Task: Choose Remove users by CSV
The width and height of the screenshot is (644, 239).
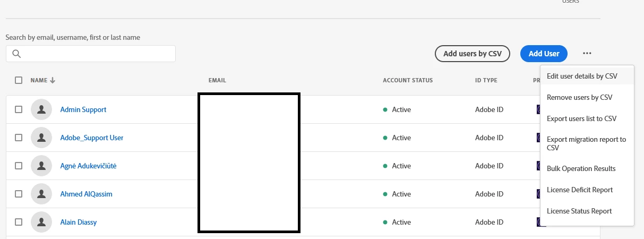Action: [x=587, y=97]
